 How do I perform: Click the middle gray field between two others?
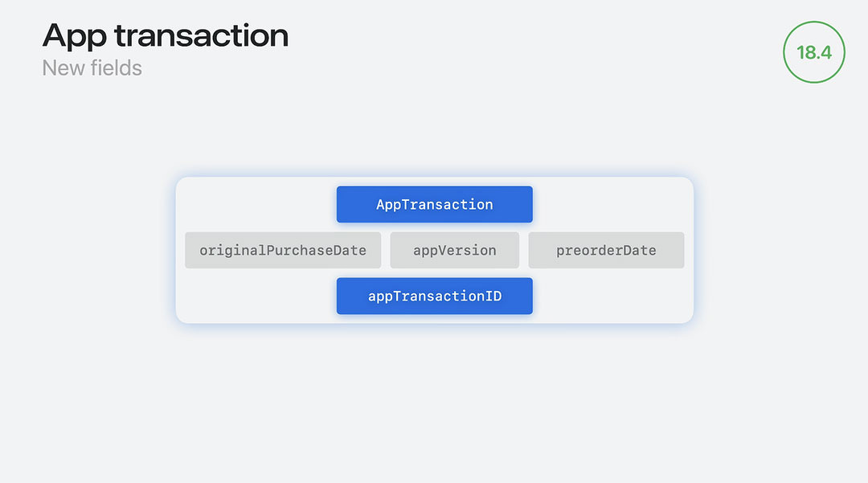(454, 250)
